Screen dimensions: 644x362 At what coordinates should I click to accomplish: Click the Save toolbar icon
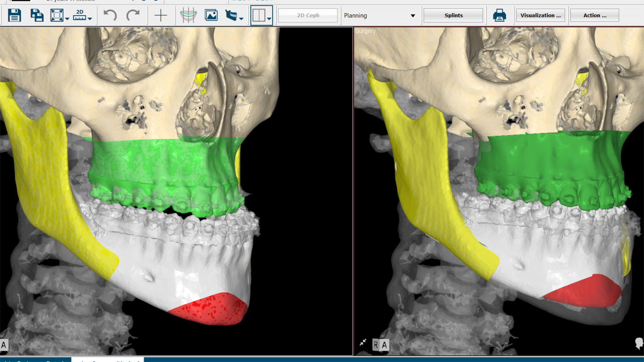click(15, 15)
